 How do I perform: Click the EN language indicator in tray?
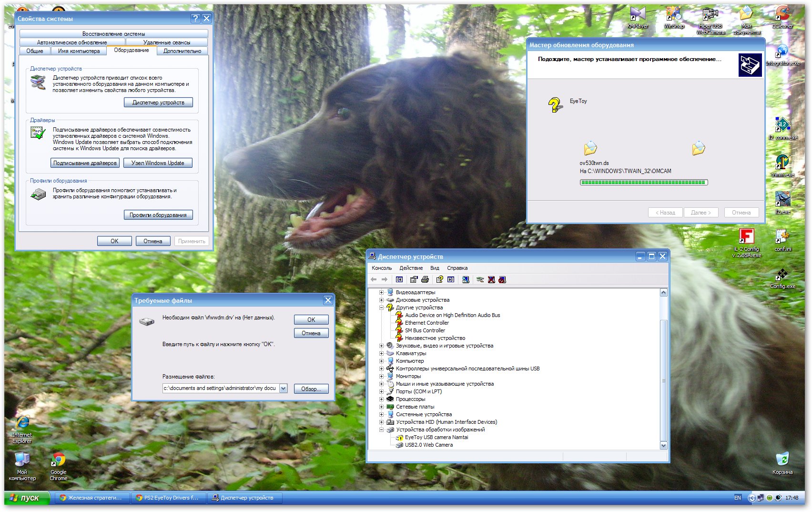point(738,498)
